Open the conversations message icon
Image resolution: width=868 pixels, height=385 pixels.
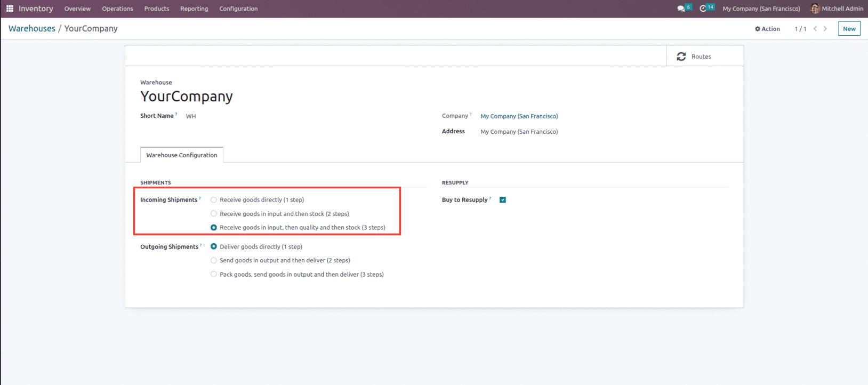pos(681,9)
